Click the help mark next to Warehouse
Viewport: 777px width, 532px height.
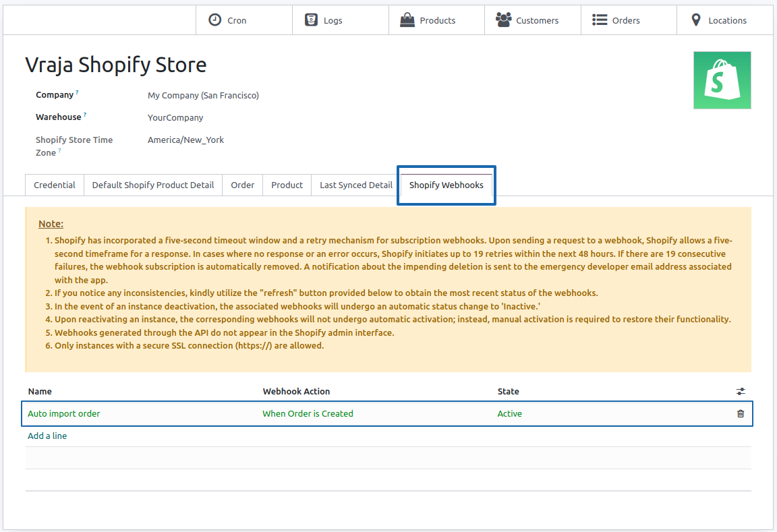point(85,115)
